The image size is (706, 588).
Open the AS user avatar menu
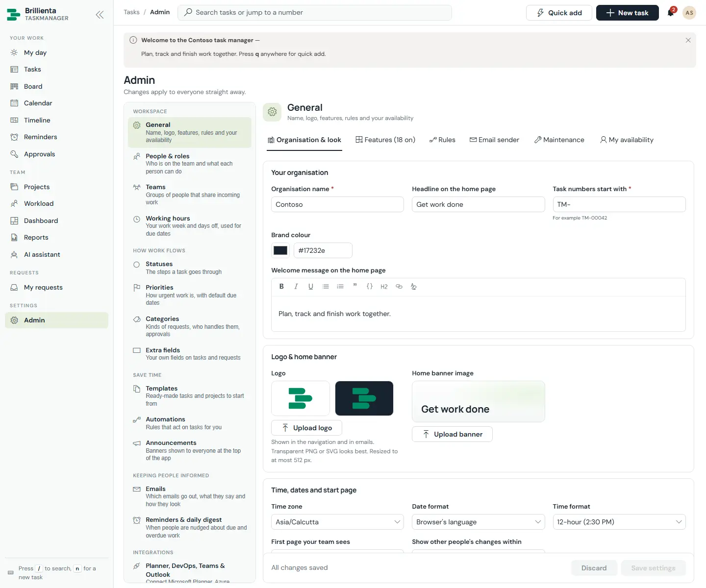tap(689, 13)
